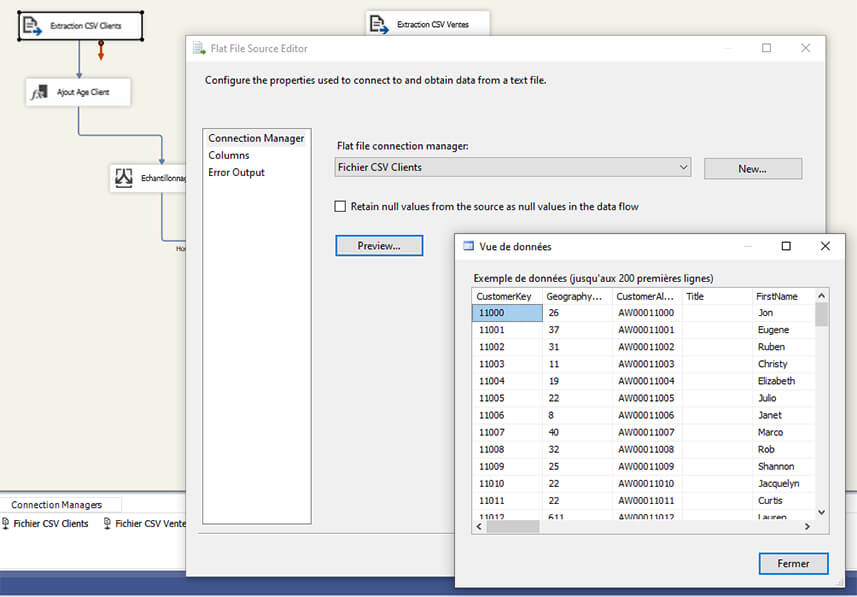Click the Echantillonnage sampling transform icon
The width and height of the screenshot is (857, 597).
coord(123,177)
